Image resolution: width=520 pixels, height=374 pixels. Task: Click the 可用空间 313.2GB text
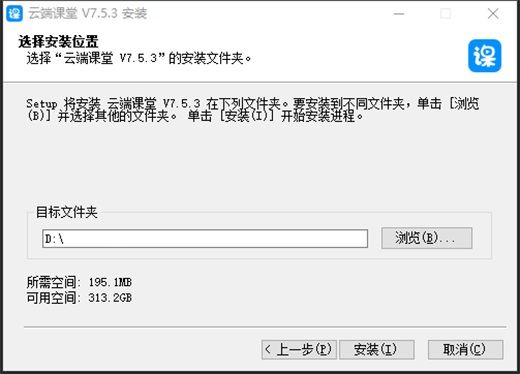[x=79, y=297]
